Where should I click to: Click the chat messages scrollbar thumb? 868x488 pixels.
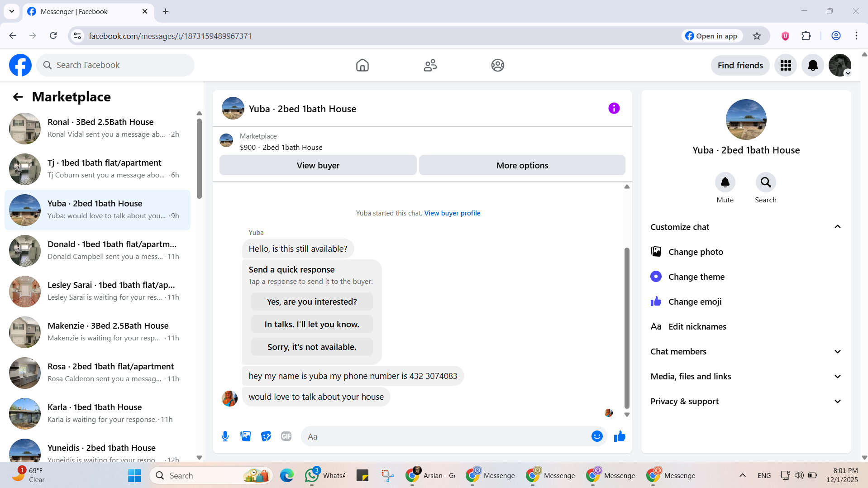[627, 328]
